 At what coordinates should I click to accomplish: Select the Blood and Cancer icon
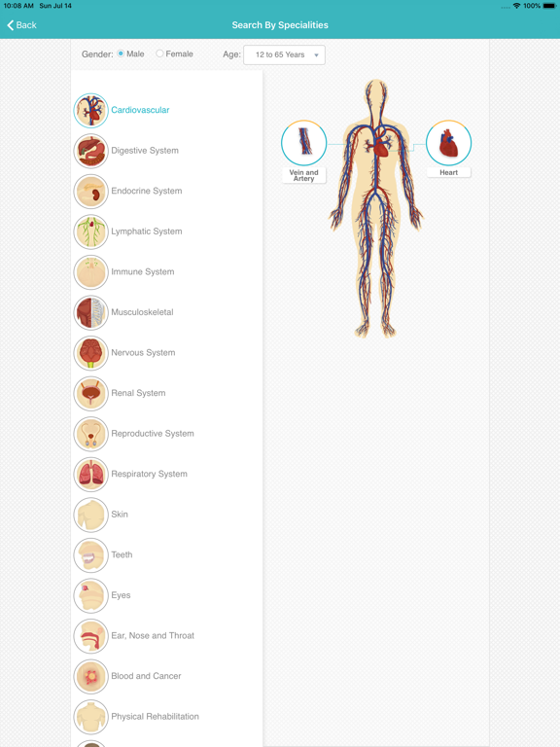coord(91,677)
